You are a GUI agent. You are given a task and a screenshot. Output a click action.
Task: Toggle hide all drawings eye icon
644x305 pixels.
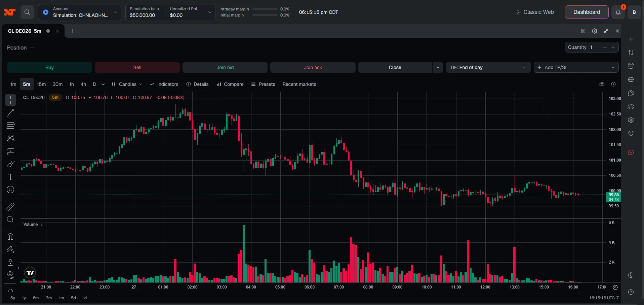tap(10, 275)
